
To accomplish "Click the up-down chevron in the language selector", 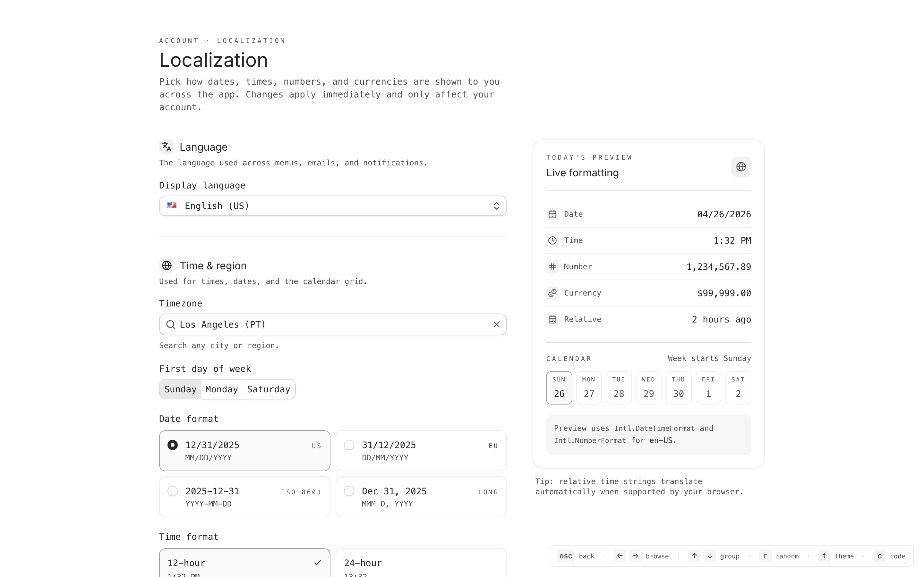I will (x=496, y=206).
